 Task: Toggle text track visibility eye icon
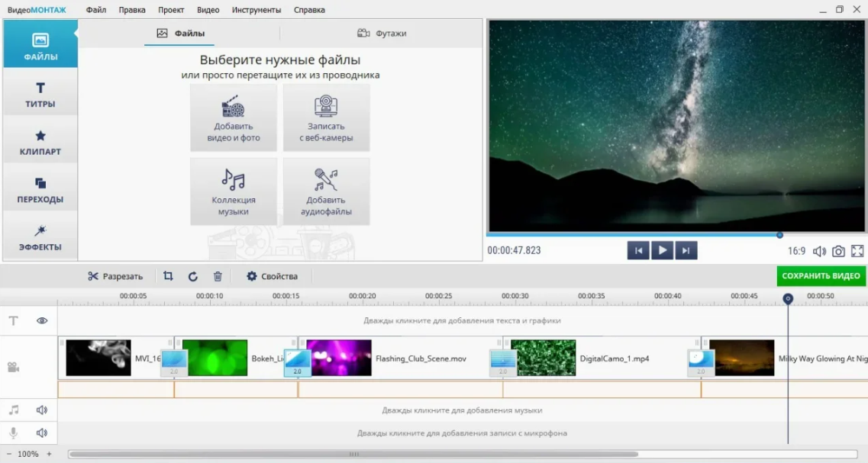click(43, 321)
